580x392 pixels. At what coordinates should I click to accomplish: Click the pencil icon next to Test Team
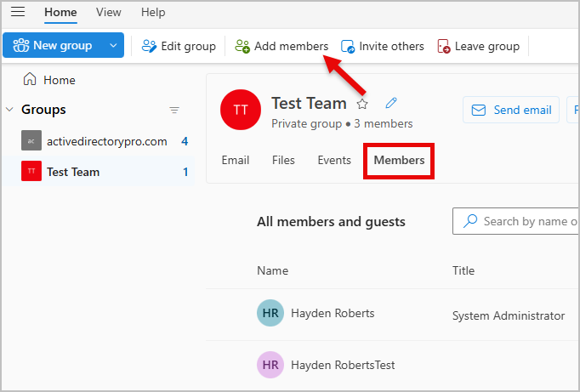[x=391, y=103]
